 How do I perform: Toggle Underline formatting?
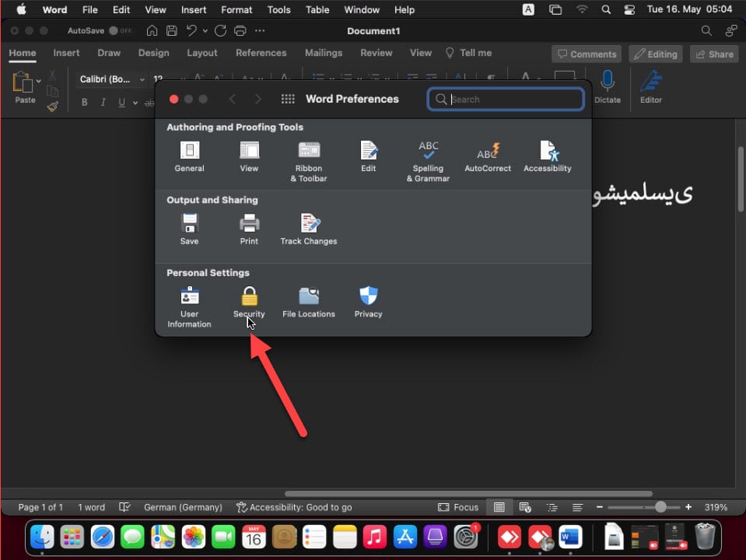click(x=122, y=103)
